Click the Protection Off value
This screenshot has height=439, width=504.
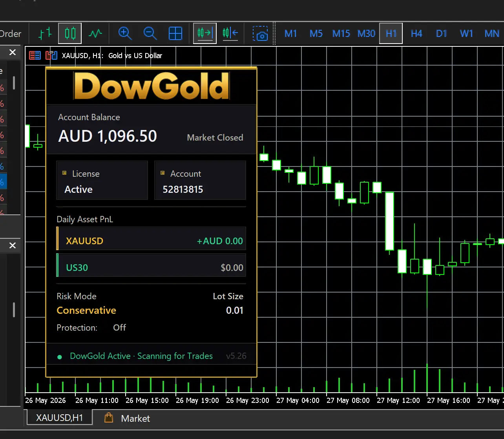[119, 327]
